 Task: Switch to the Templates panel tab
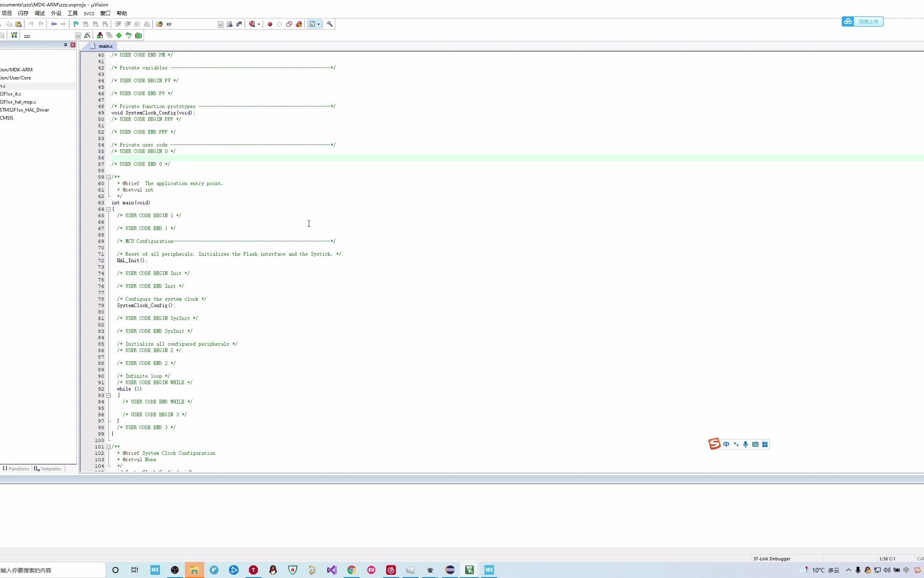point(48,468)
